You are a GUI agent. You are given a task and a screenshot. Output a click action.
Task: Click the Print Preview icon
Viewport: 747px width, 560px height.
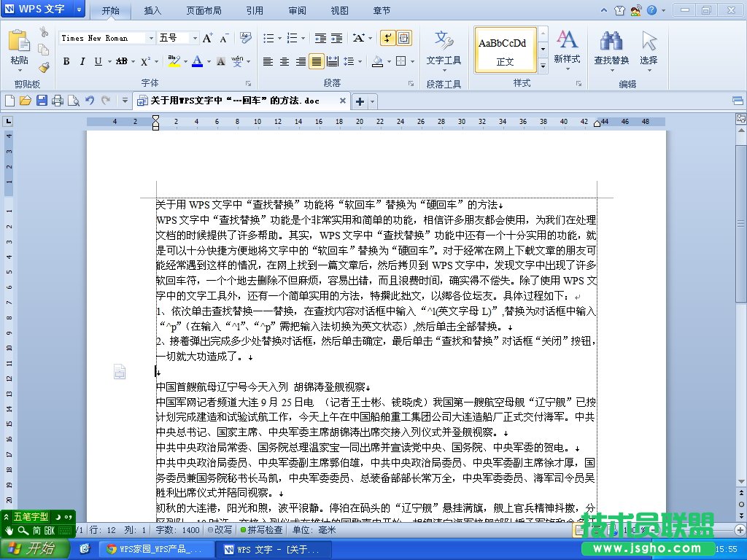[73, 101]
